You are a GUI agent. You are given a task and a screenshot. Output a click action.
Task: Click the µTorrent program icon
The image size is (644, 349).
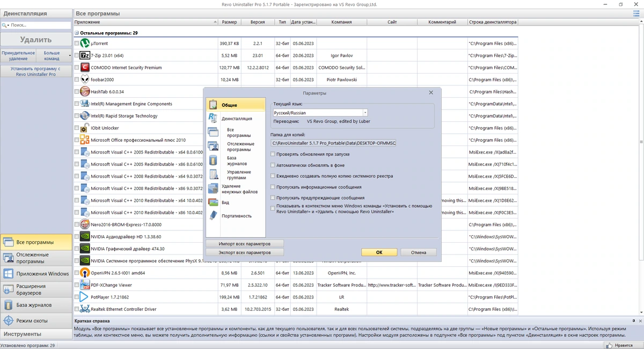pos(84,43)
